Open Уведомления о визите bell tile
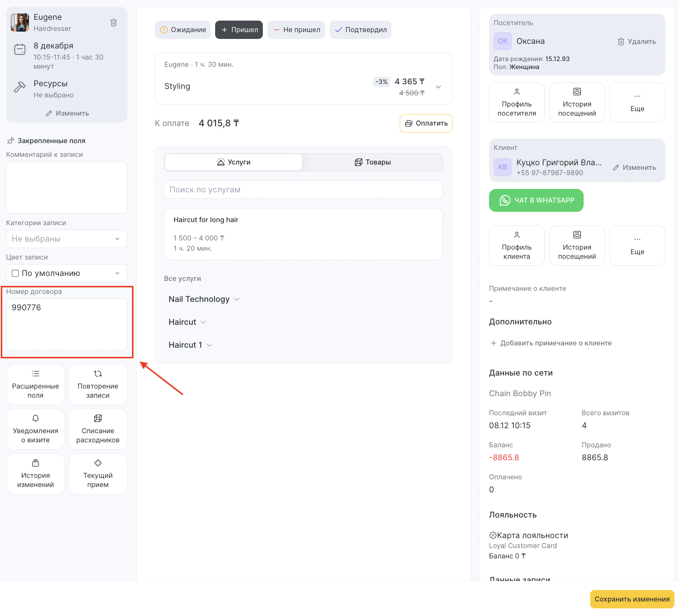The height and width of the screenshot is (616, 679). [x=35, y=429]
